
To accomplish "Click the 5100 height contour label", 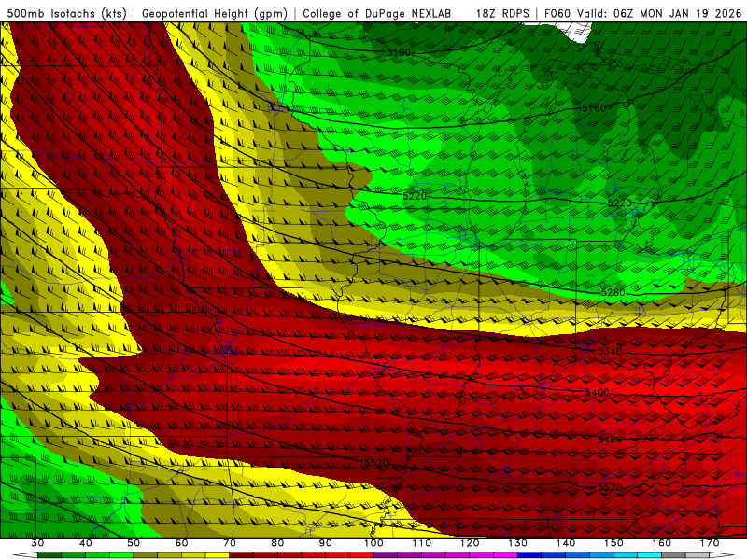I will (399, 52).
